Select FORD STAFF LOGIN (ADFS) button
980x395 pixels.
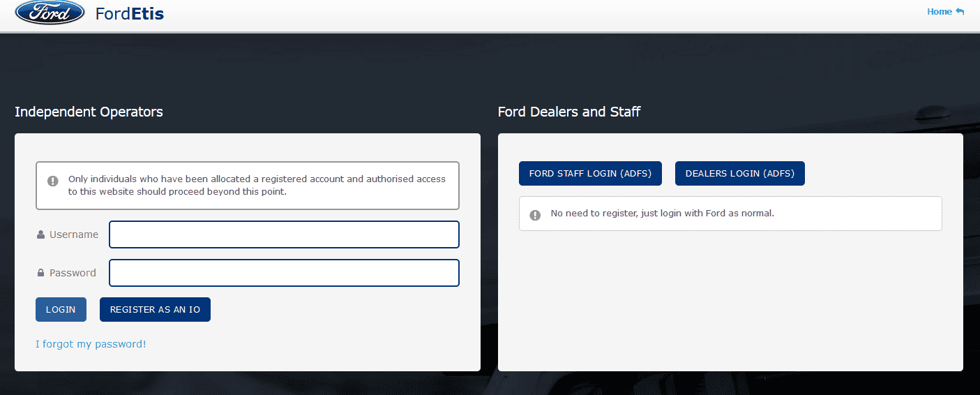coord(590,174)
